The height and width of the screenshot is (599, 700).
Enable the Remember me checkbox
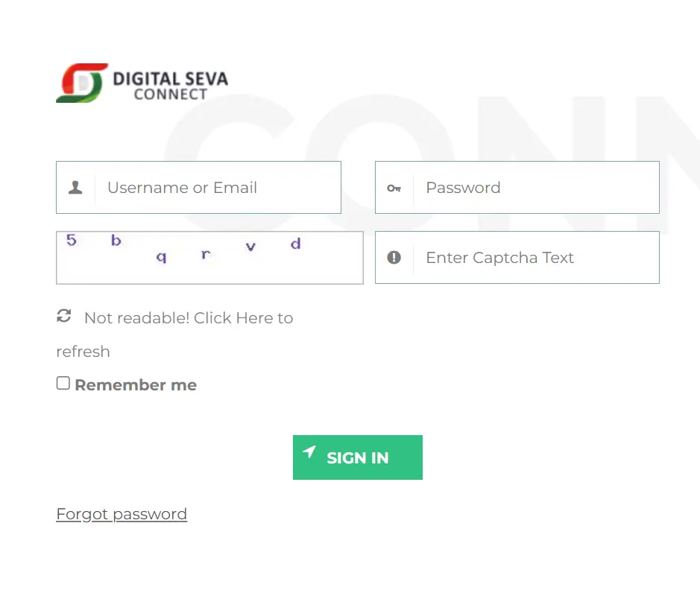tap(63, 383)
